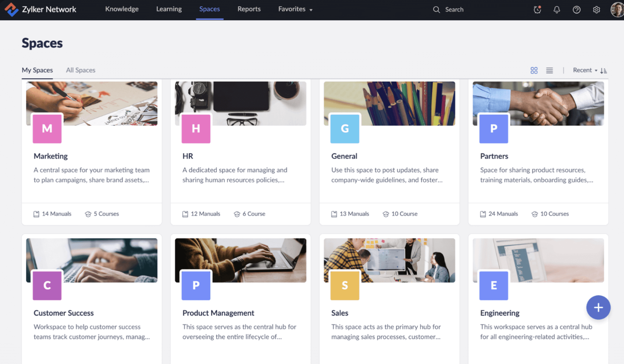This screenshot has width=624, height=364.
Task: Toggle the sort order icon
Action: (603, 70)
